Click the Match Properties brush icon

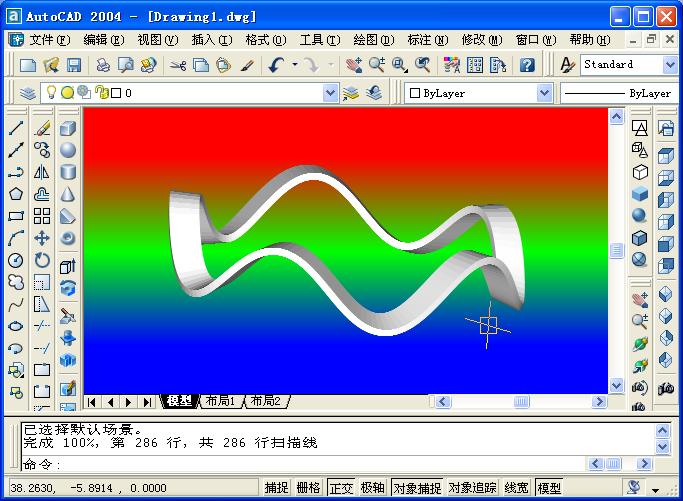(x=247, y=65)
